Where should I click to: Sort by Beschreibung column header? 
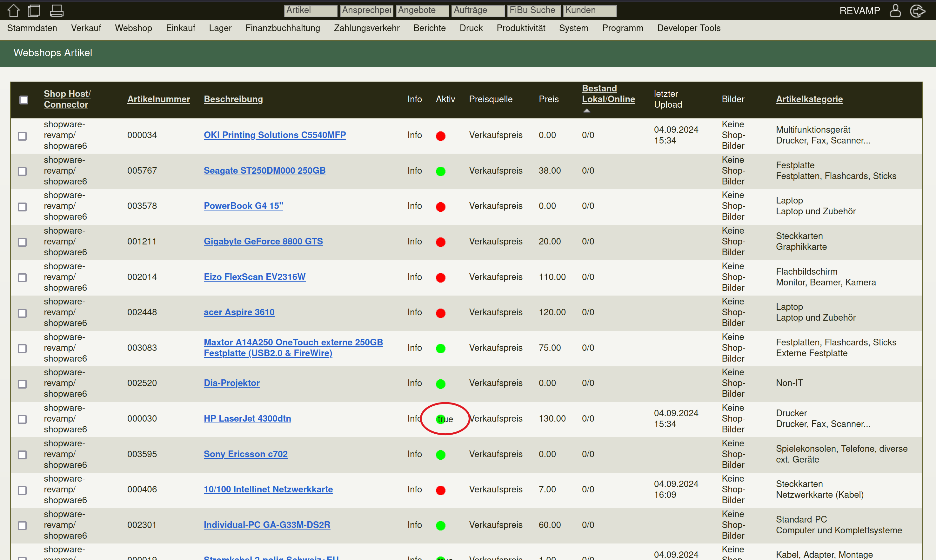click(x=233, y=99)
